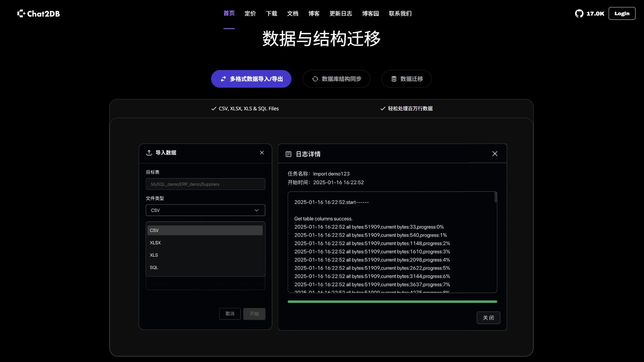Click the sync icon on 数据库结构同步
644x362 pixels.
[315, 79]
